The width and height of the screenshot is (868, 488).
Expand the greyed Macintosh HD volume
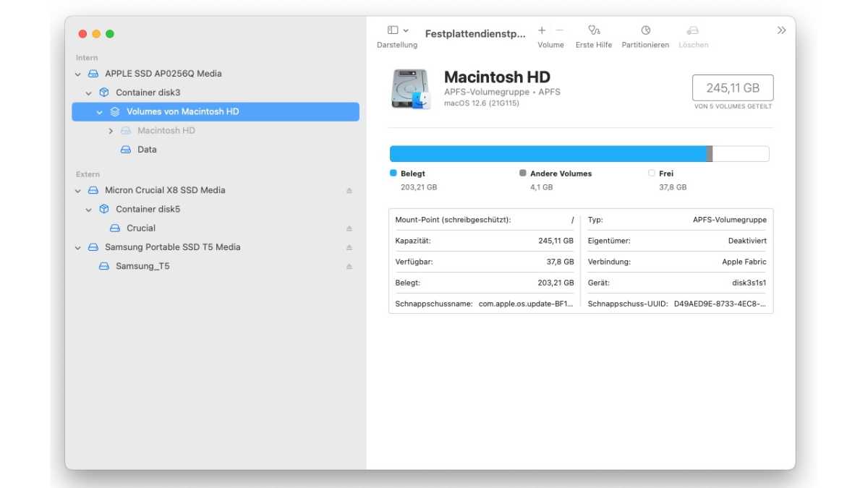pos(111,131)
